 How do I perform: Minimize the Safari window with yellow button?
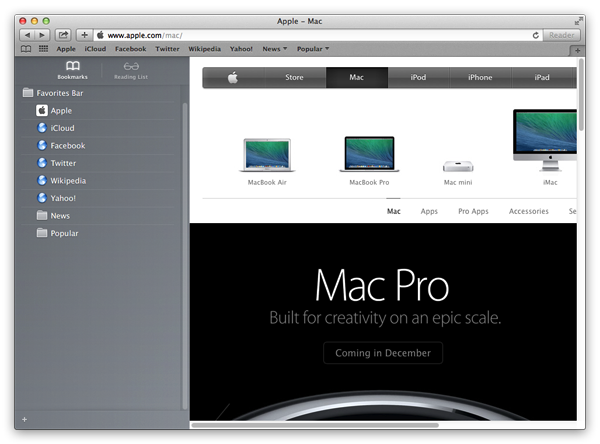(34, 21)
